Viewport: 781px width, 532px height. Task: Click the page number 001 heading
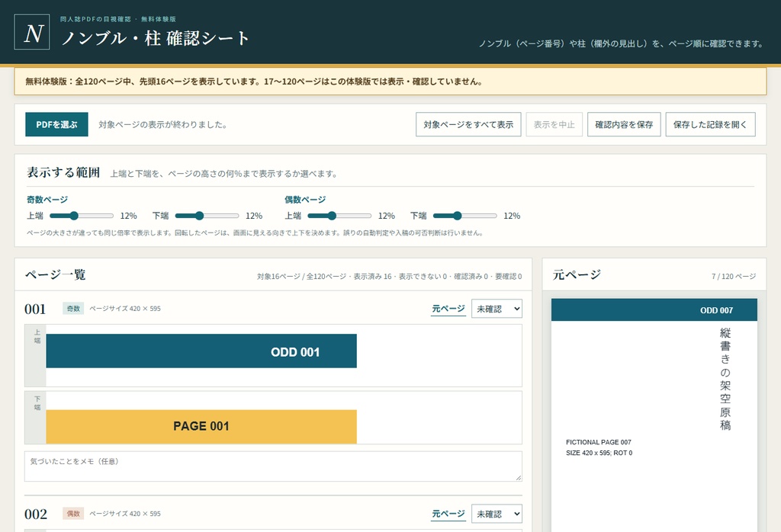35,309
